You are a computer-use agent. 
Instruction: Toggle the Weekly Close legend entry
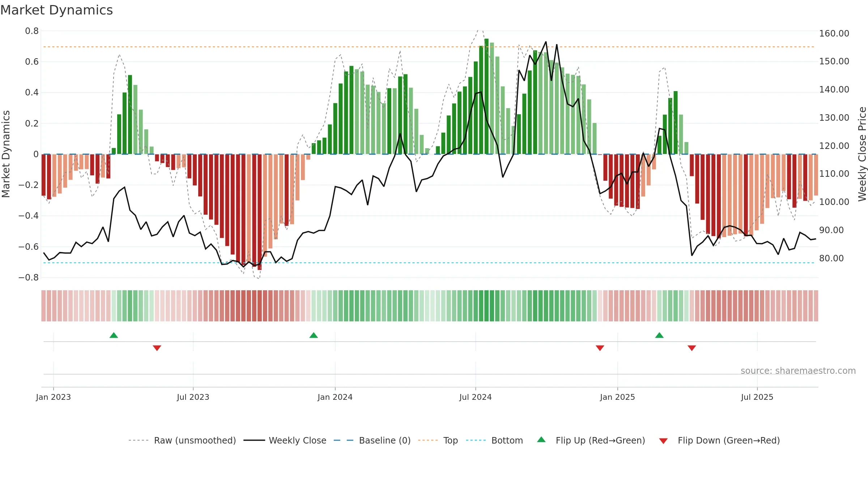(285, 440)
